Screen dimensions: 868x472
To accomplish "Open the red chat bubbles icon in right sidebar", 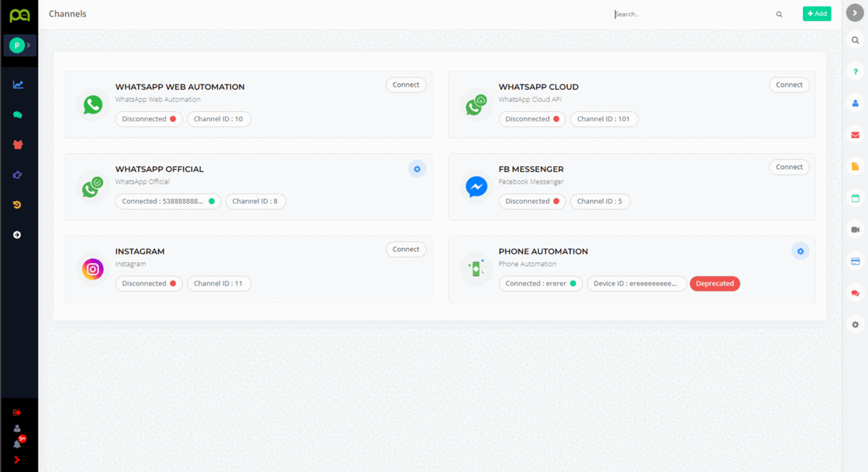I will pos(855,293).
